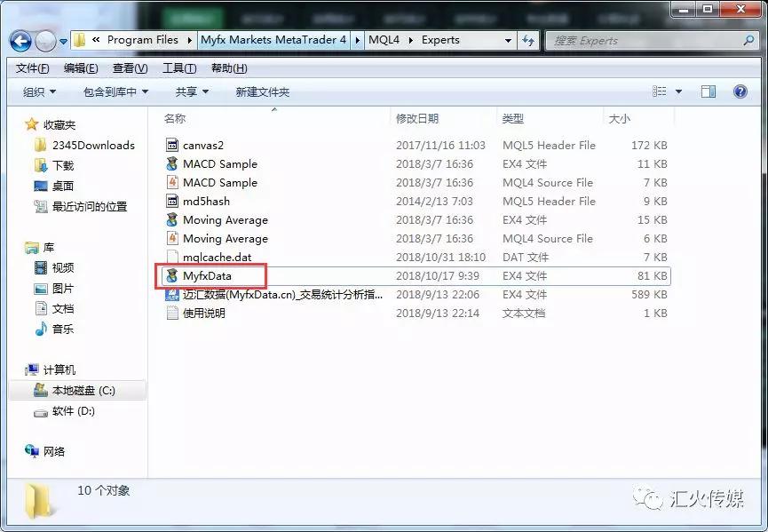768x532 pixels.
Task: Click the preview pane icon
Action: tap(708, 91)
